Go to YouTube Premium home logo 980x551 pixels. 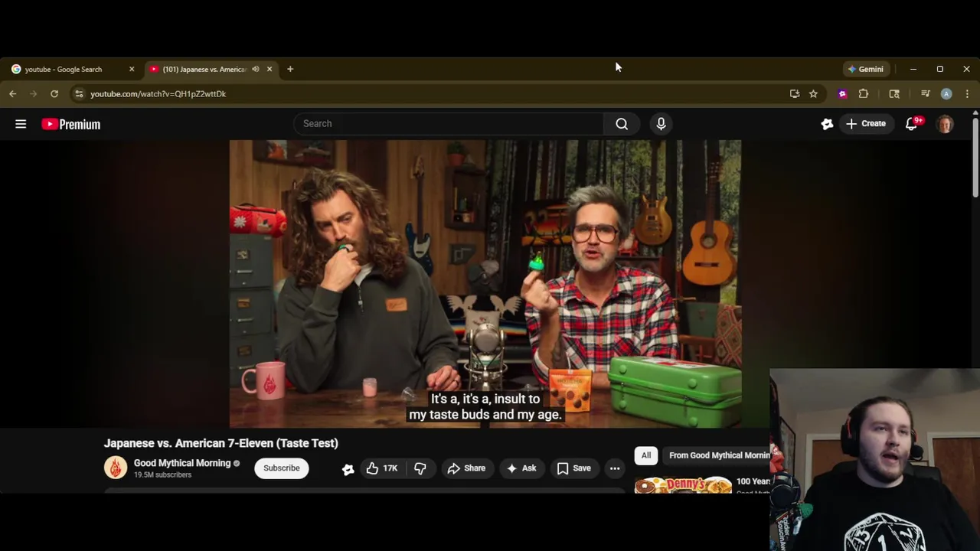[70, 124]
